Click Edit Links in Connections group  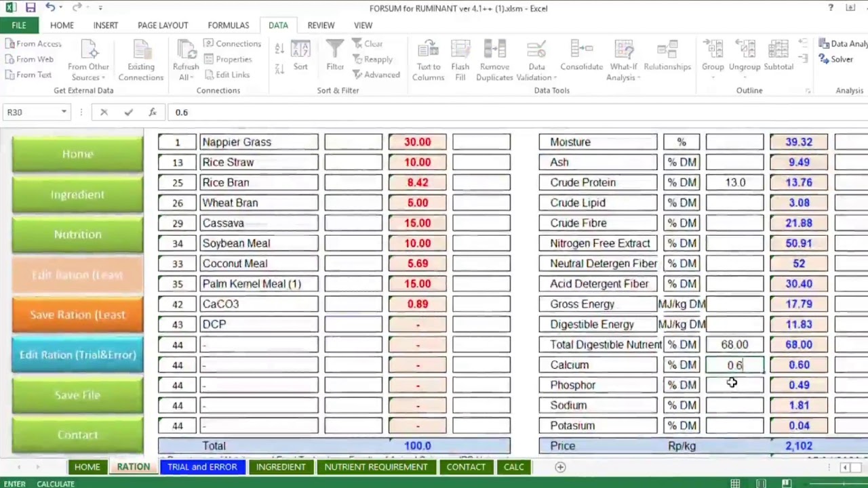[226, 75]
